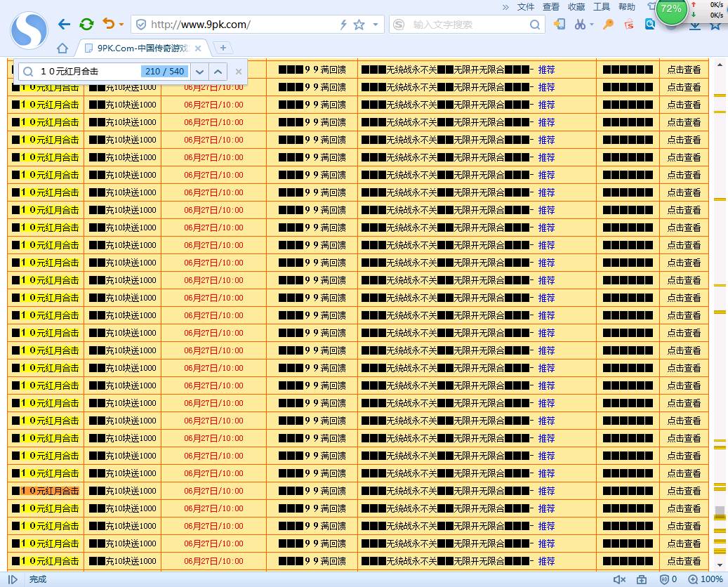Click the orange-highlighted 1 0元红月合击 match
728x587 pixels.
pos(50,491)
